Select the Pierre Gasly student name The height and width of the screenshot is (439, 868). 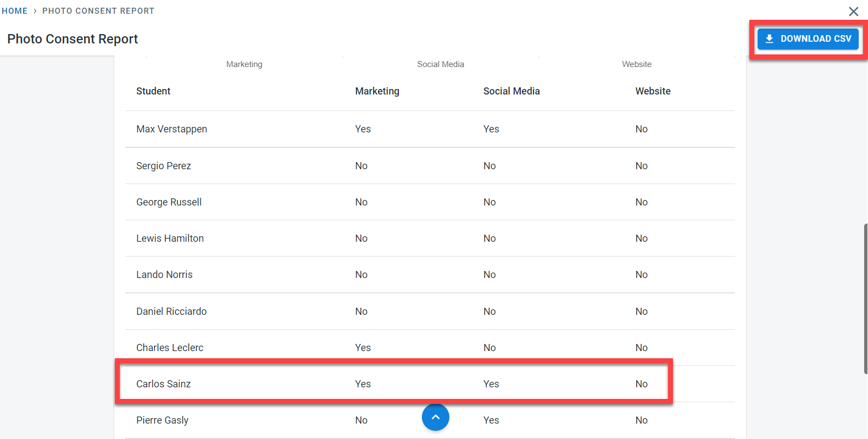pyautogui.click(x=162, y=420)
